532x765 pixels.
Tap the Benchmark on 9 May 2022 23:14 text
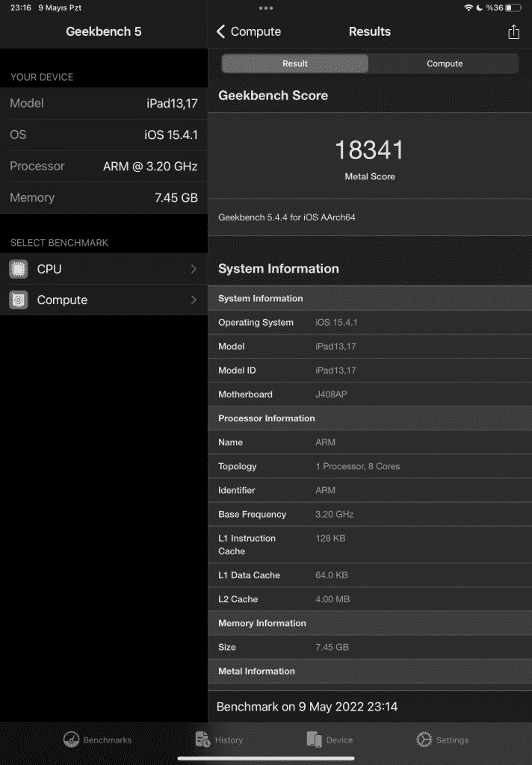[x=307, y=707]
